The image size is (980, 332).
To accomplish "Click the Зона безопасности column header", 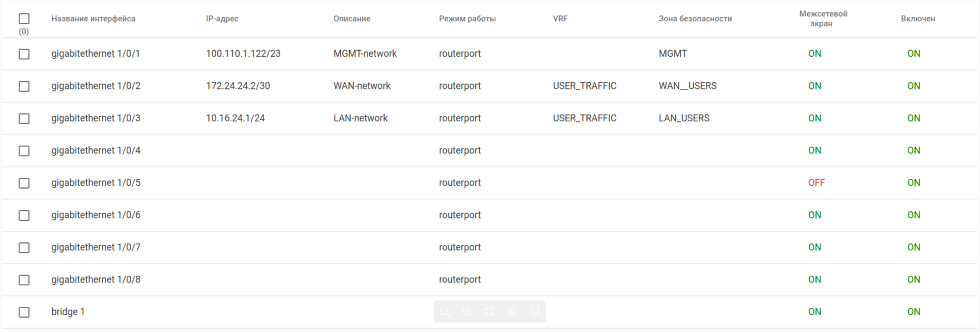I will 695,19.
